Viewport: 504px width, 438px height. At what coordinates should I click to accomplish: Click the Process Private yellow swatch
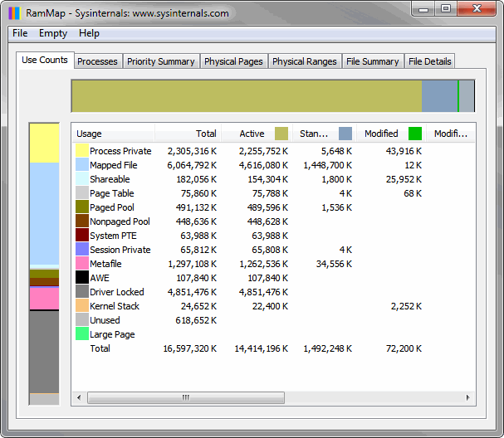[82, 150]
